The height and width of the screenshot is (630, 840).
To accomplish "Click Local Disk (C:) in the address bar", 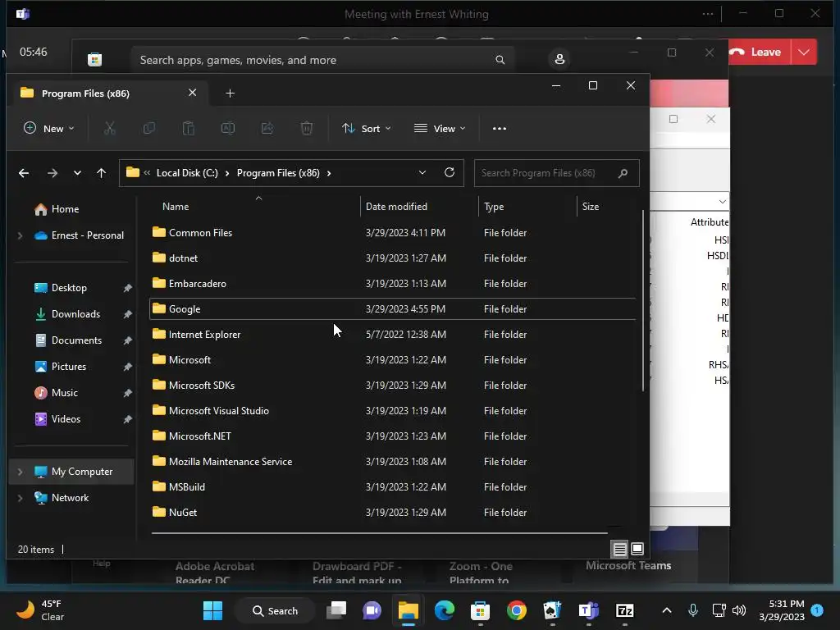I will pyautogui.click(x=187, y=173).
